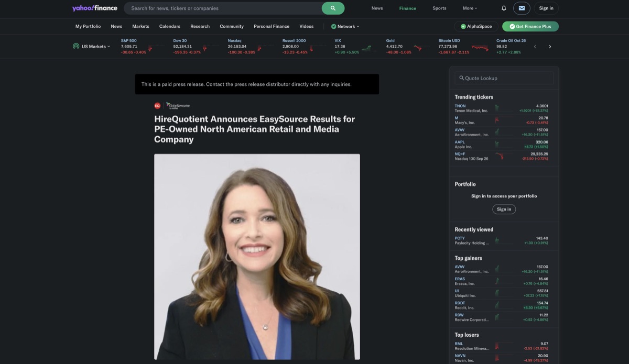This screenshot has height=364, width=629.
Task: Click the GlobeNewswire logo
Action: point(178,105)
